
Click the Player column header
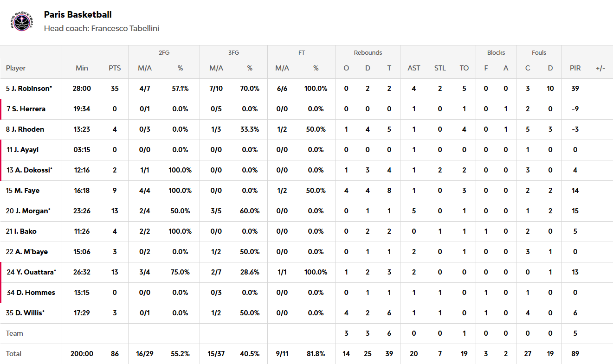coord(16,68)
